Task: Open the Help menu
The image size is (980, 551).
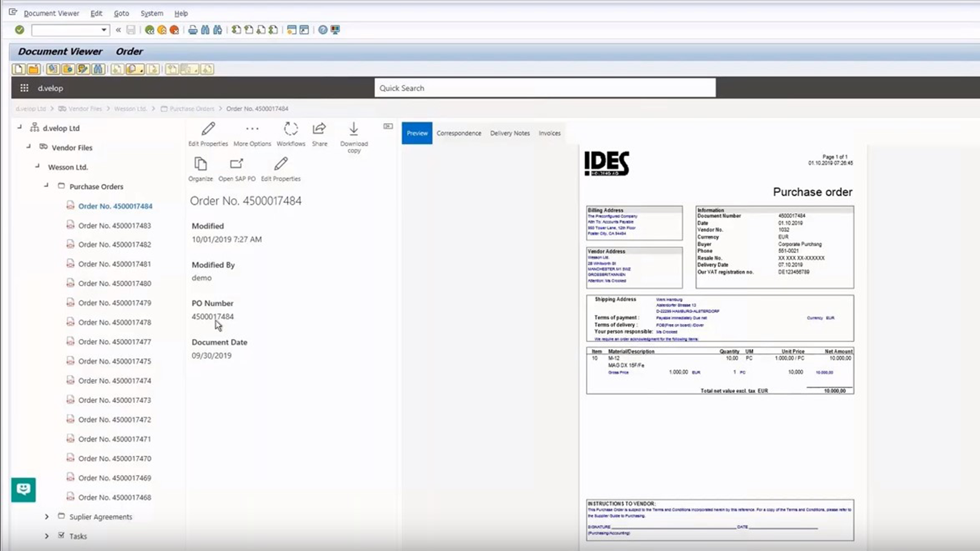Action: pos(181,13)
